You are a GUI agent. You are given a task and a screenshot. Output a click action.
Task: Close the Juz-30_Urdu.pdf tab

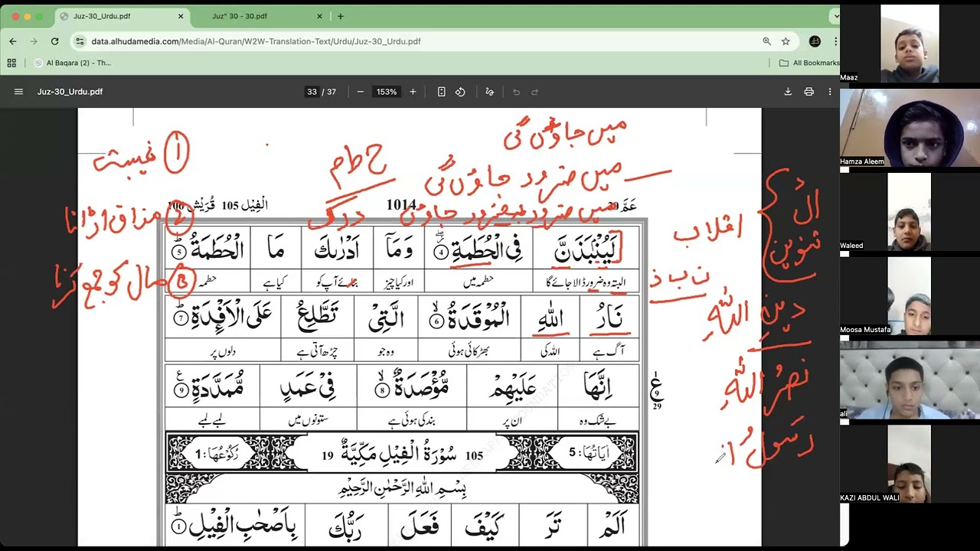coord(181,16)
